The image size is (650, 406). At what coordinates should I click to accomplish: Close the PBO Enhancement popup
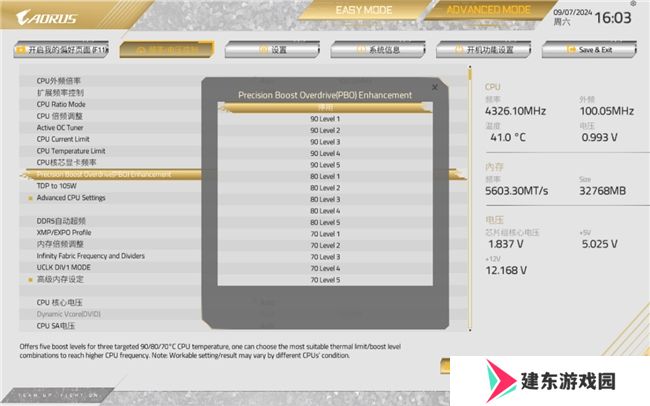click(x=435, y=87)
